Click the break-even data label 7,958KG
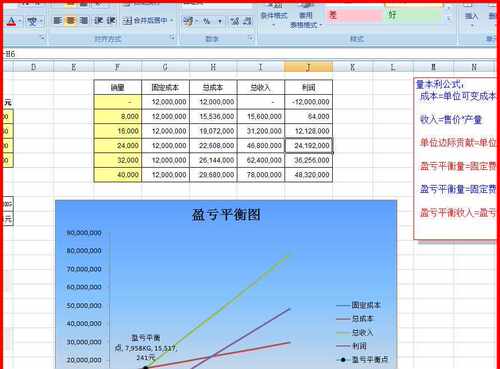The height and width of the screenshot is (369, 500). tap(145, 348)
